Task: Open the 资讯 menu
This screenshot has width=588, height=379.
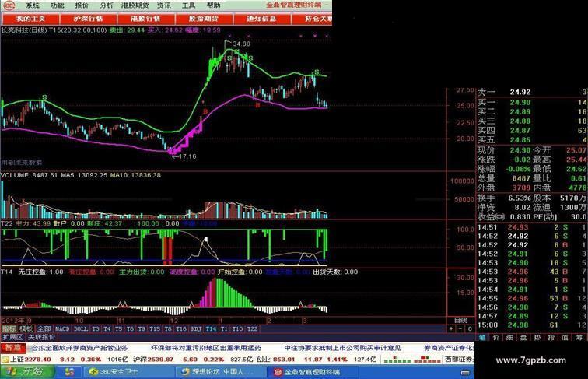Action: tap(164, 5)
